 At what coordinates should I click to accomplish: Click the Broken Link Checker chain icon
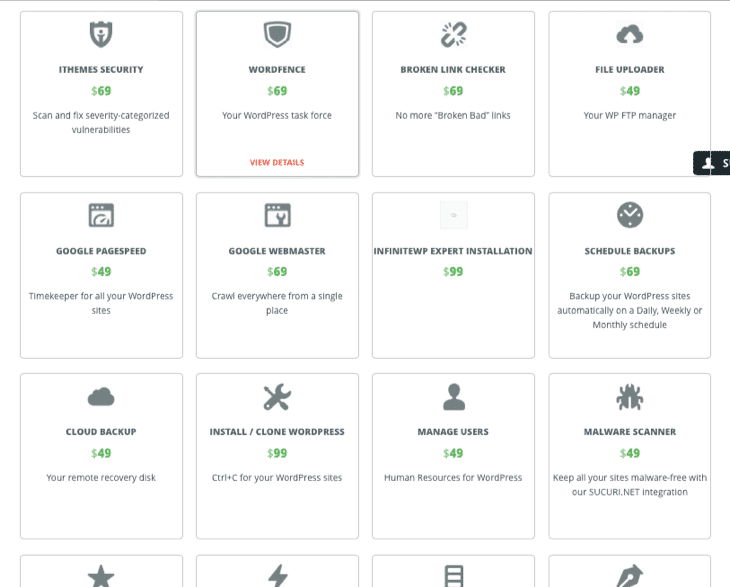(453, 34)
